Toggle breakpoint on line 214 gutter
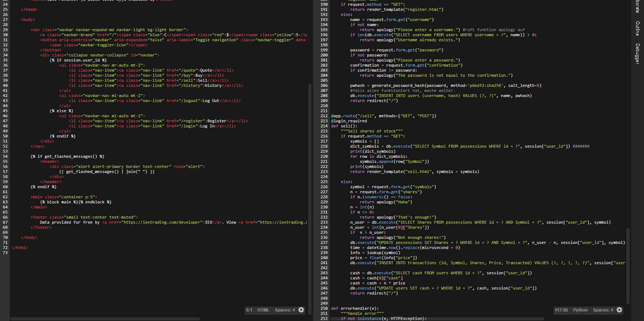The image size is (644, 321). pos(324,126)
